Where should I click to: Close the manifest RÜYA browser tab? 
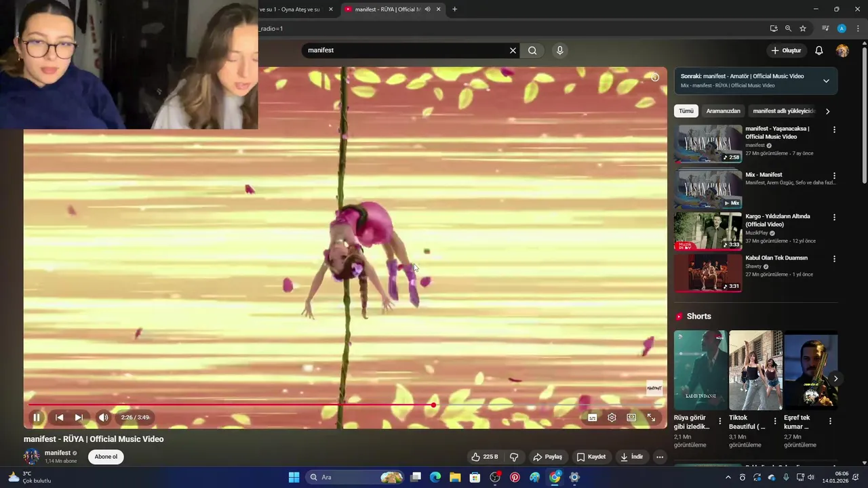[438, 9]
